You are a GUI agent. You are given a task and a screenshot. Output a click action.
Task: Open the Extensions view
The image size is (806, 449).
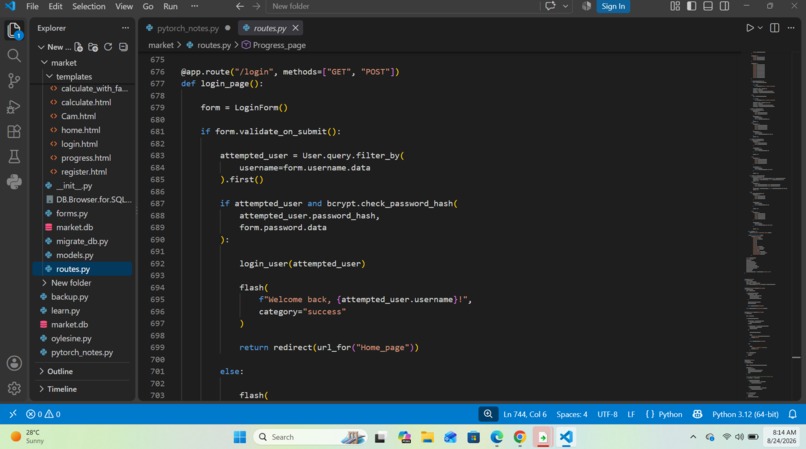point(14,132)
